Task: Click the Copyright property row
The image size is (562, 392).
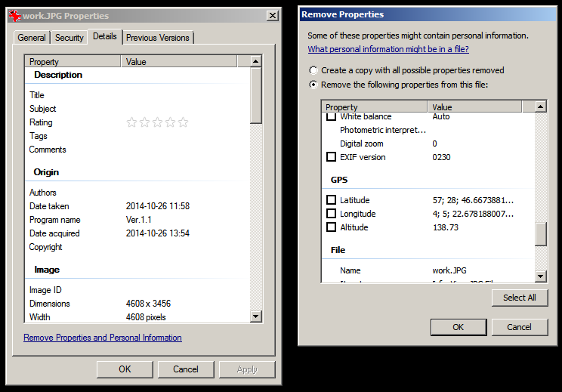Action: tap(137, 247)
